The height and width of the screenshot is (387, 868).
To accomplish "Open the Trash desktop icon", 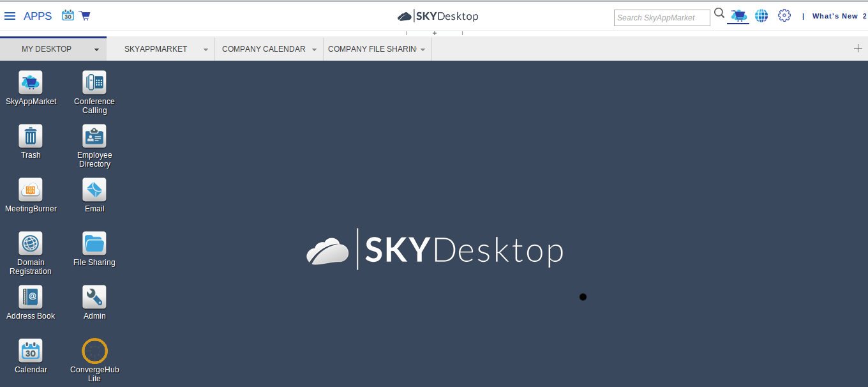I will point(31,136).
